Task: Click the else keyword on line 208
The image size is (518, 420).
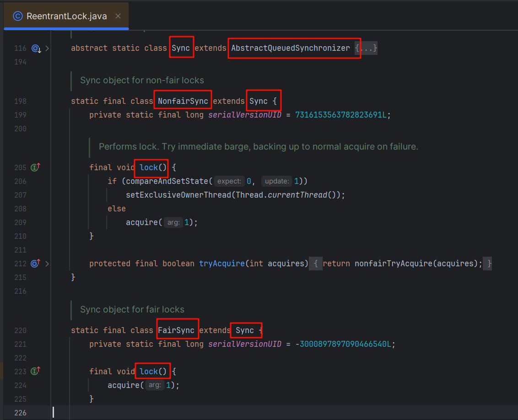Action: click(x=117, y=209)
